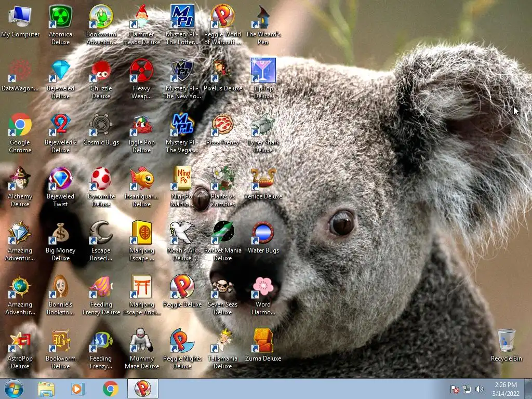Click the Bookworm Adventures frog icon

[x=101, y=16]
